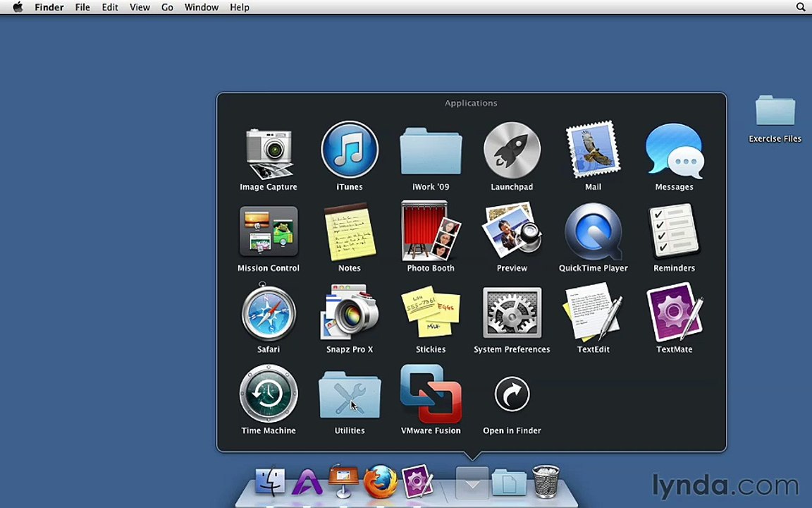Open the Finder menu
The width and height of the screenshot is (812, 508).
click(49, 7)
